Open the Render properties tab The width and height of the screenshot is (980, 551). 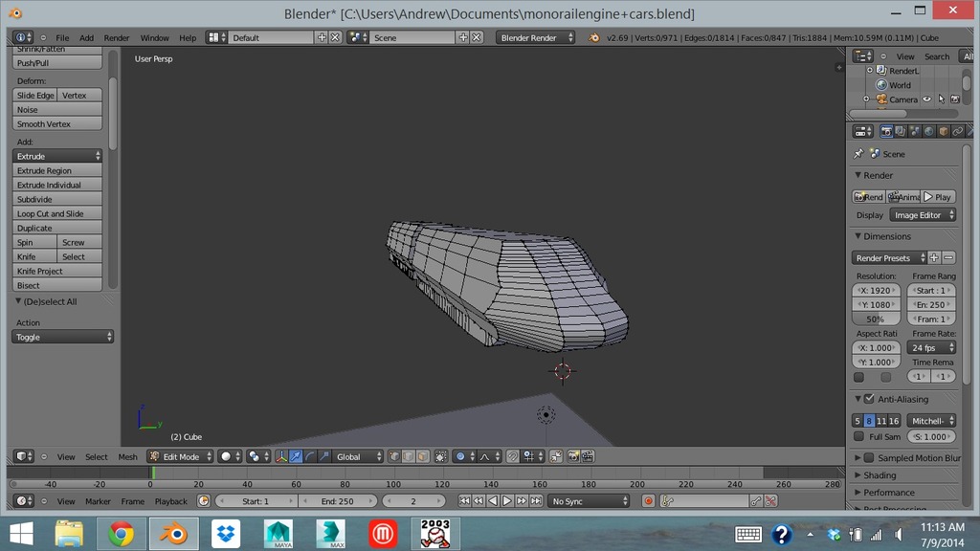click(x=886, y=131)
